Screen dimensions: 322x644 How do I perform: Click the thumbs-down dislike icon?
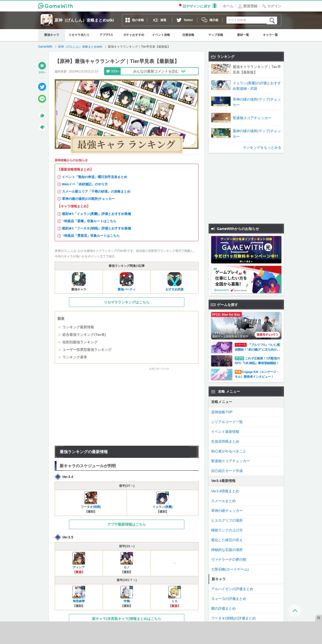[42, 127]
